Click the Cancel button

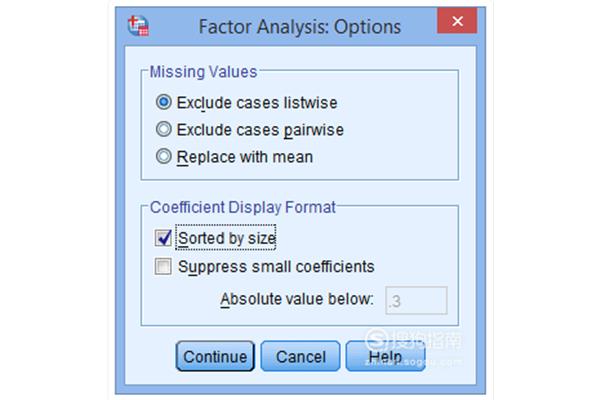(x=300, y=356)
